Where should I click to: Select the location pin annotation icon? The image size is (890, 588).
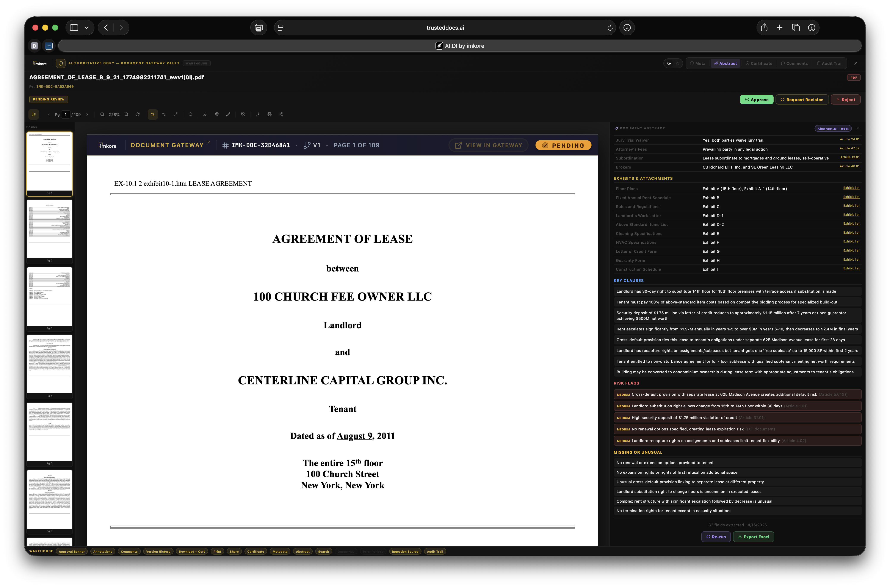(x=217, y=114)
